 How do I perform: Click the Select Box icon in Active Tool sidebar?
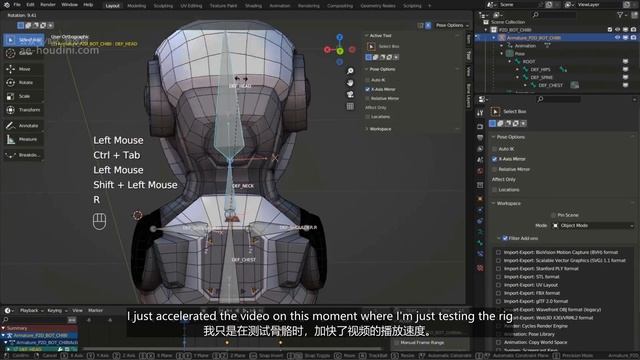[x=371, y=47]
